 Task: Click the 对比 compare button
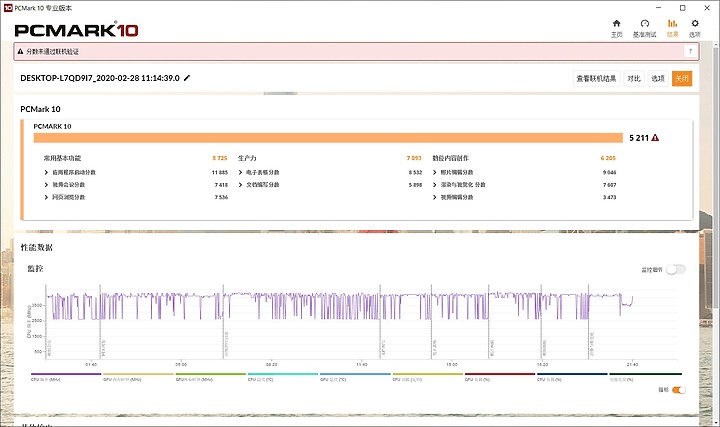point(634,79)
